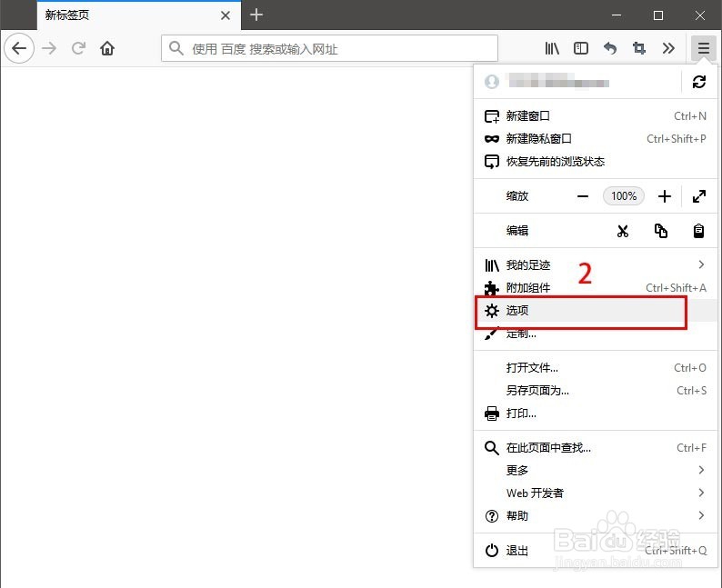Click the undo arrow toolbar icon
722x588 pixels.
click(x=609, y=48)
